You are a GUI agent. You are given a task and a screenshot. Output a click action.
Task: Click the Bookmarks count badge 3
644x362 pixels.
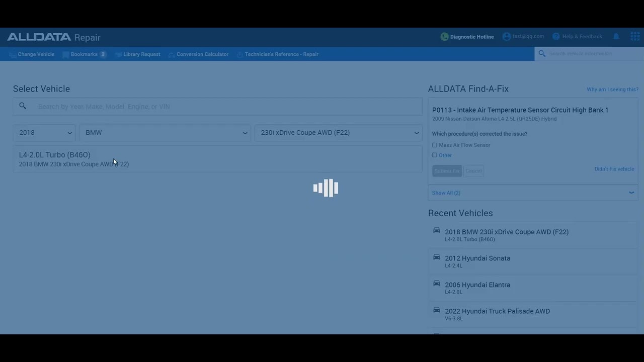click(103, 54)
